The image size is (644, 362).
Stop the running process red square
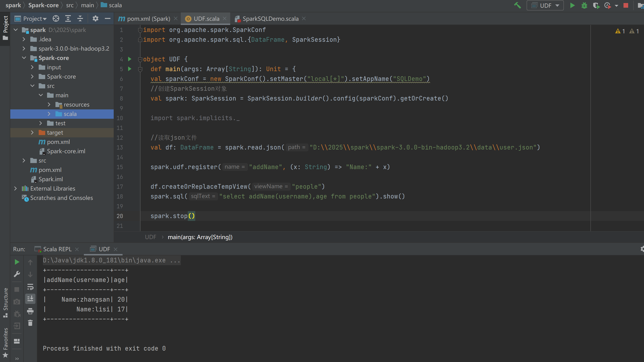click(626, 5)
